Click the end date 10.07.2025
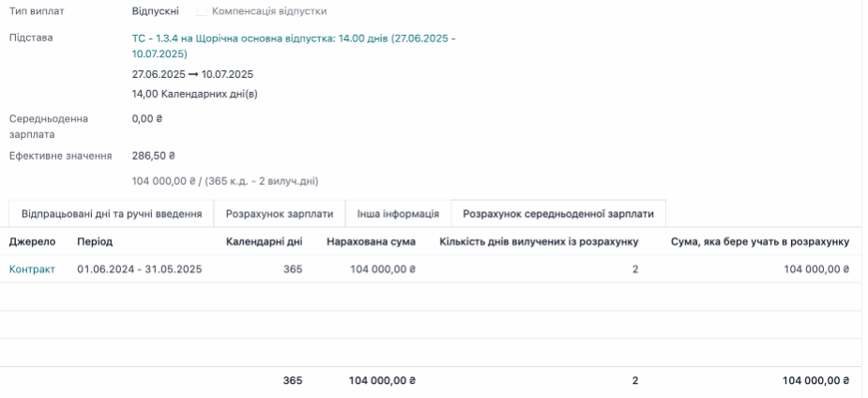The image size is (868, 398). [227, 74]
